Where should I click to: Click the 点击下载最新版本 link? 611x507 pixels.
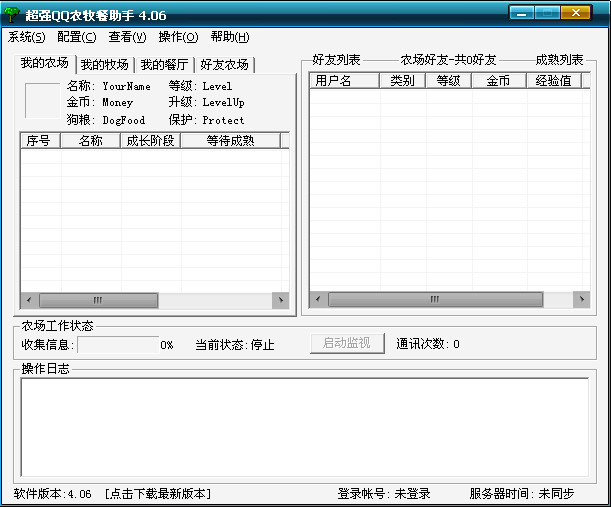click(x=158, y=493)
